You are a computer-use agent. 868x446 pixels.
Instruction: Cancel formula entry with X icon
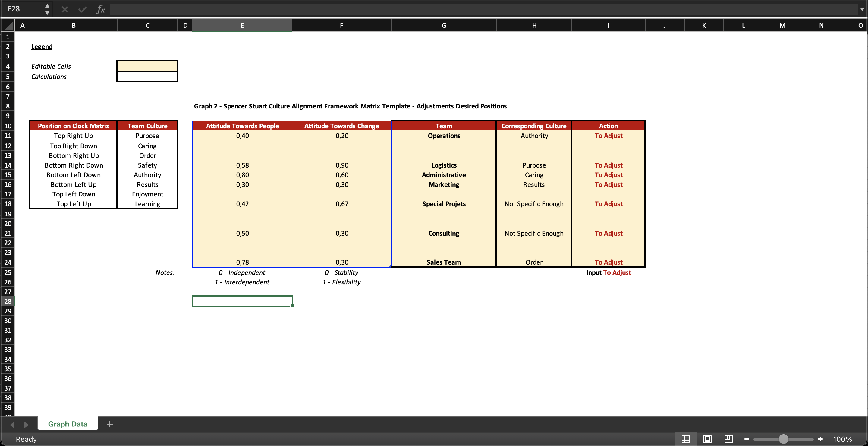click(x=65, y=9)
